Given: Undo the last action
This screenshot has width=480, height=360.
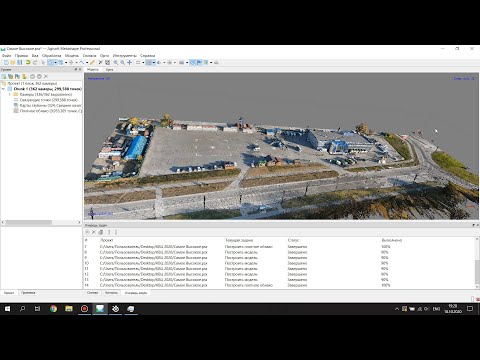Looking at the screenshot, I should [x=28, y=62].
